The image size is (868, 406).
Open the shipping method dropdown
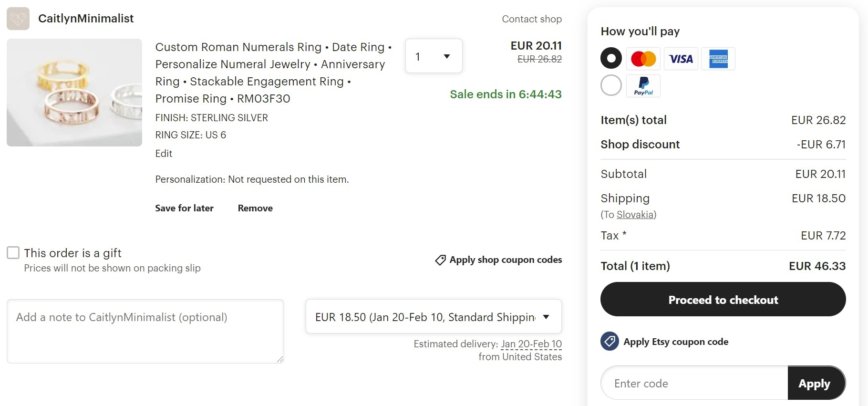(433, 316)
